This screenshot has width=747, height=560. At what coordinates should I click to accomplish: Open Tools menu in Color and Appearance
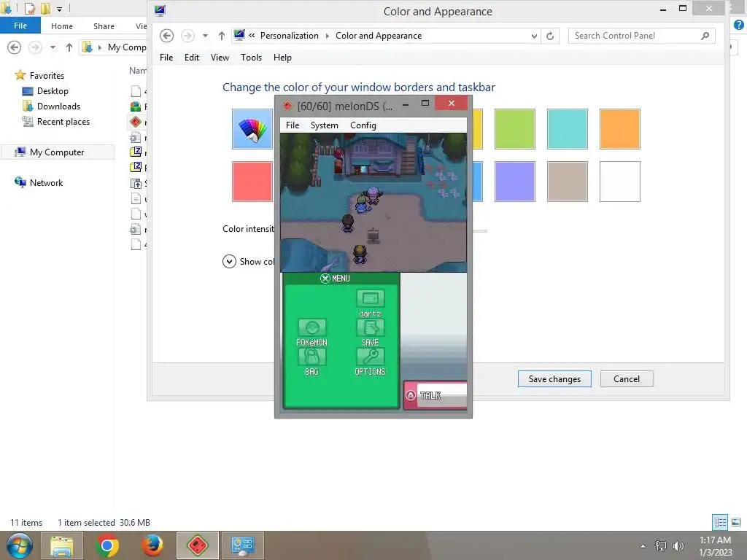[x=251, y=58]
